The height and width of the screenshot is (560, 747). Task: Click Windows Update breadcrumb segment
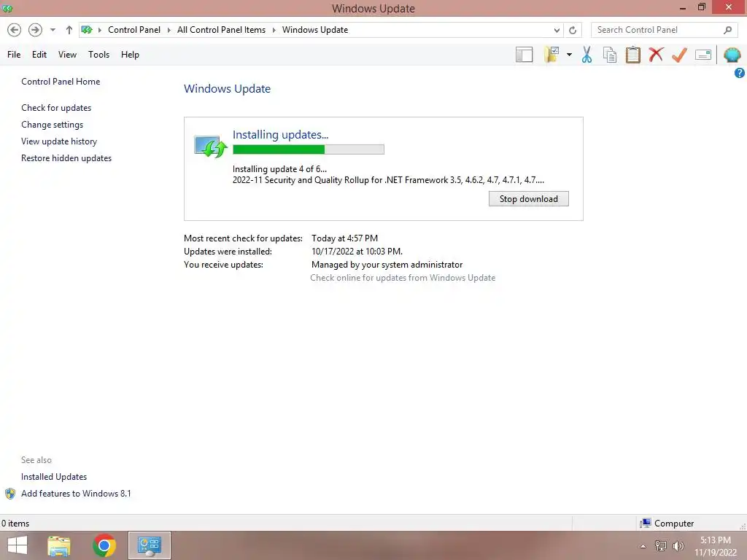click(315, 30)
